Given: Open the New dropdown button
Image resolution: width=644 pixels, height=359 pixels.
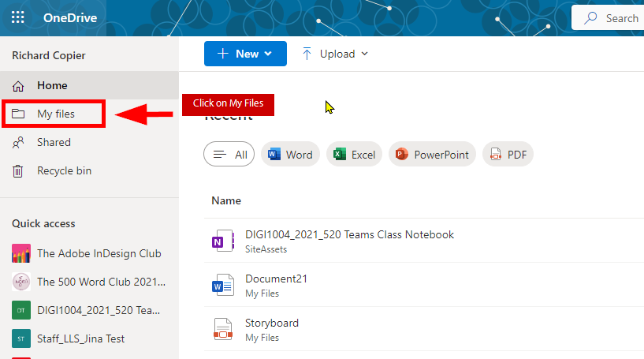Looking at the screenshot, I should 245,54.
